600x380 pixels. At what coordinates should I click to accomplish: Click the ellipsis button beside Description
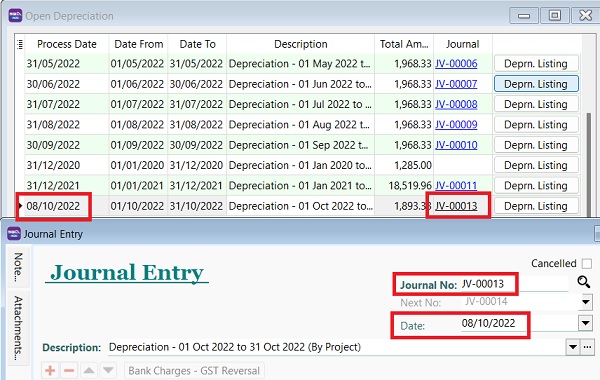(587, 347)
